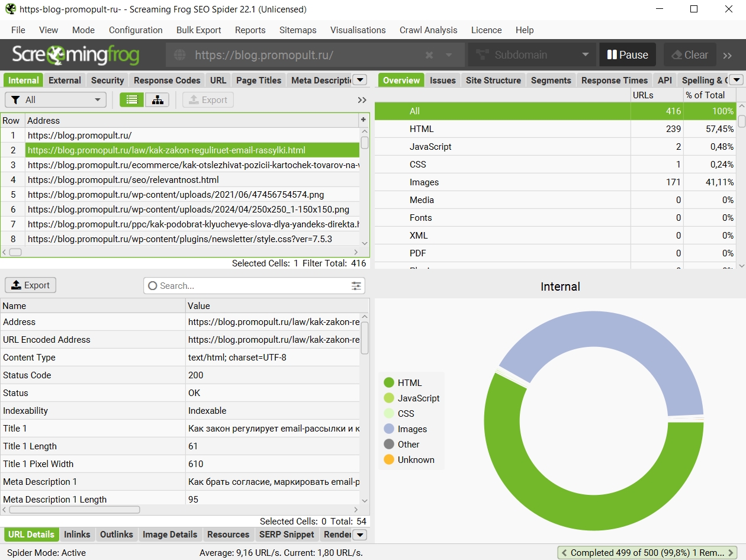Switch to tree view icon
Image resolution: width=746 pixels, height=560 pixels.
point(157,100)
